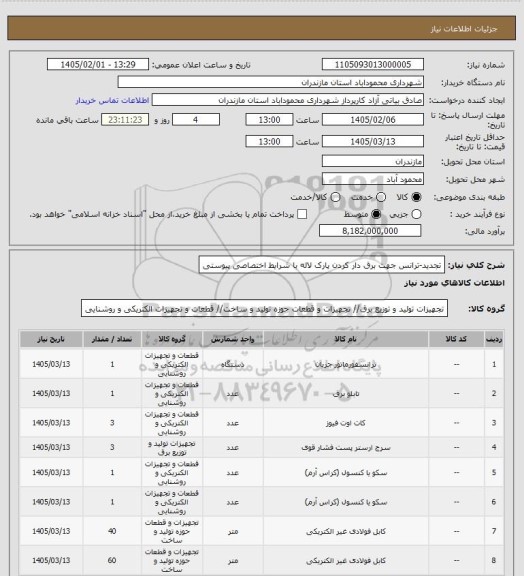Click the جزئیات اطلاعات نیاز header title

pos(464,29)
